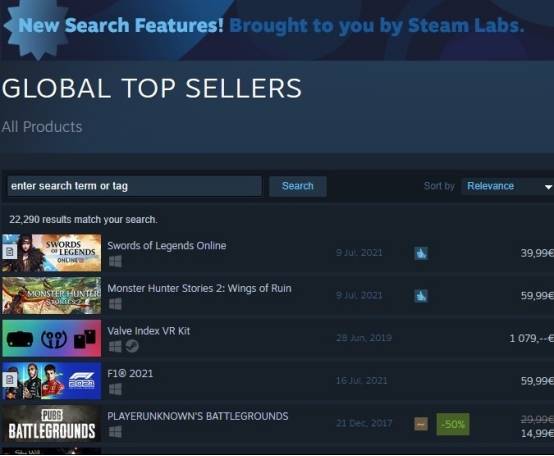This screenshot has height=456, width=554.
Task: Click the review thumbs-up icon for Monster Hunter Stories 2
Action: click(x=420, y=296)
